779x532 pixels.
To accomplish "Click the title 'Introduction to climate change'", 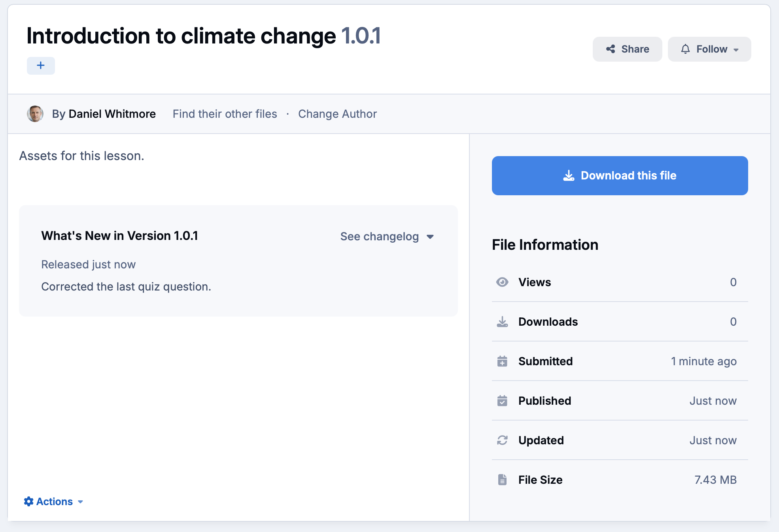I will 181,36.
